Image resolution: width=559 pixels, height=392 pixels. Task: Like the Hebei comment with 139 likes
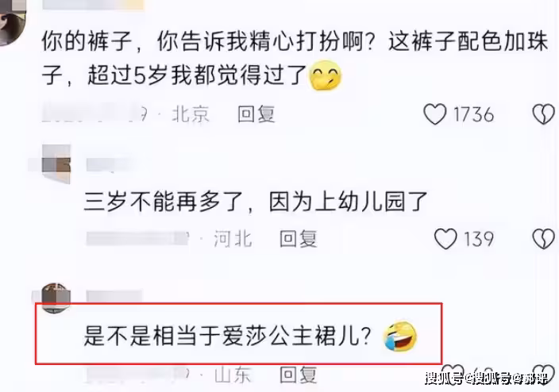[445, 238]
